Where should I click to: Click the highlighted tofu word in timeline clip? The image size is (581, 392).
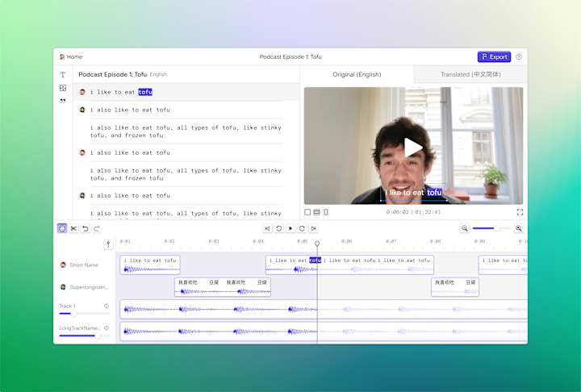point(315,261)
